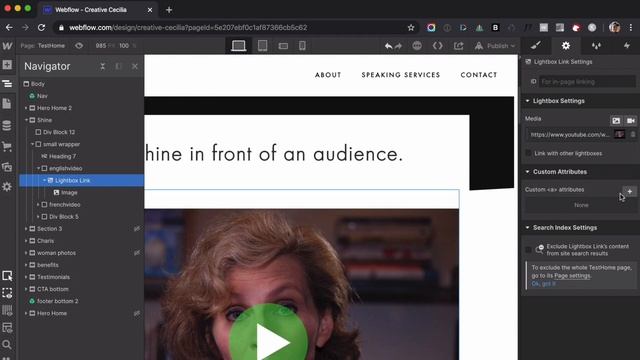Switch to Style panel brush tab
The image size is (640, 360).
pos(536,45)
